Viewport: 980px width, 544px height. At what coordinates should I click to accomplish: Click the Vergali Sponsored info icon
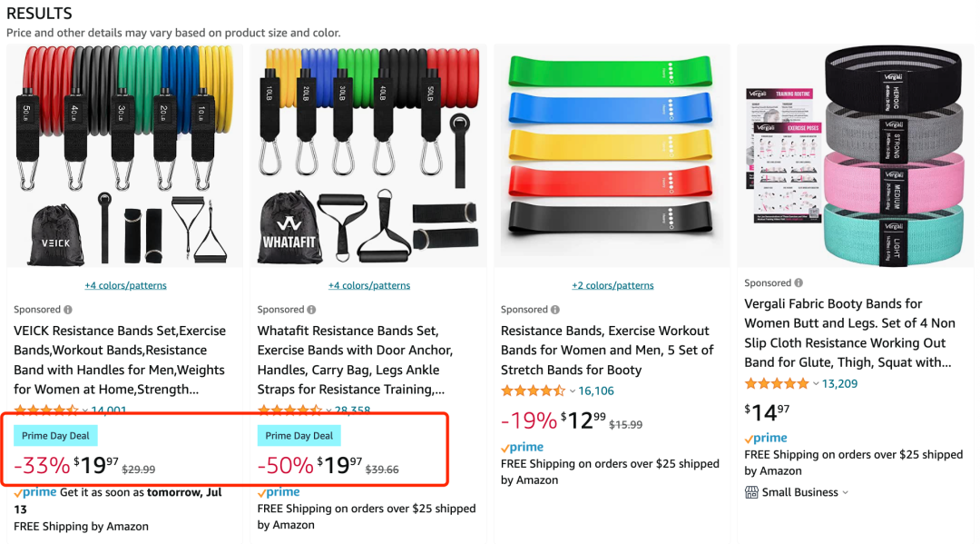799,282
